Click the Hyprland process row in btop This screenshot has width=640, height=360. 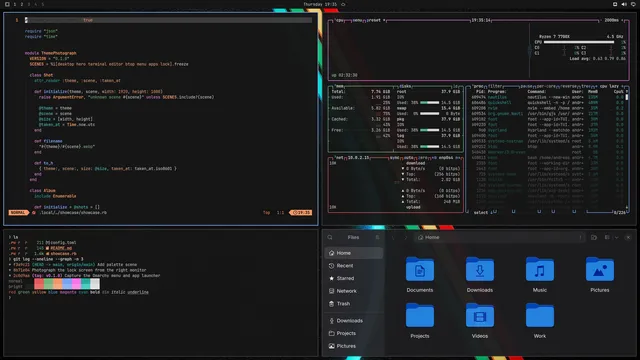[548, 130]
